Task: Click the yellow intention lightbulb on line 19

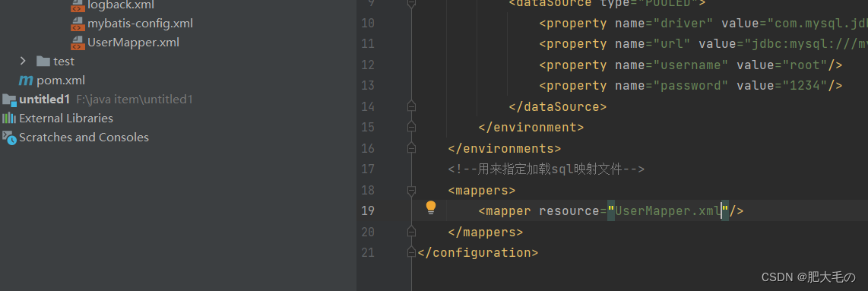Action: point(431,208)
